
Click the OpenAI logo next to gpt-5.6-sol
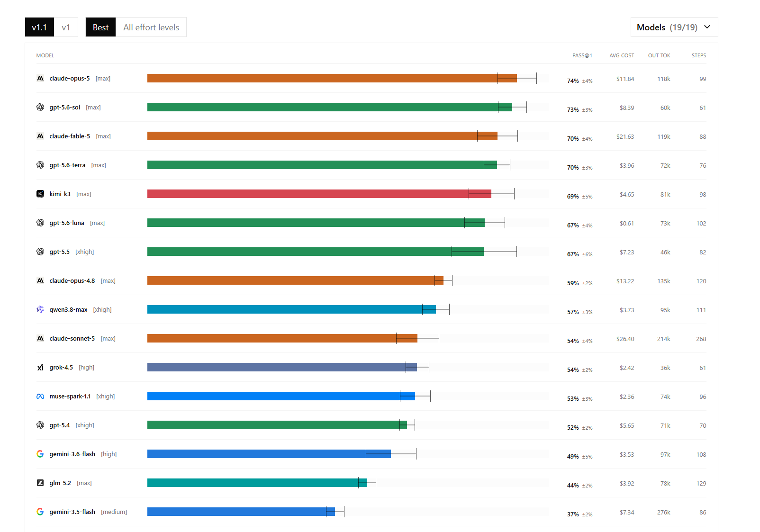coord(40,108)
